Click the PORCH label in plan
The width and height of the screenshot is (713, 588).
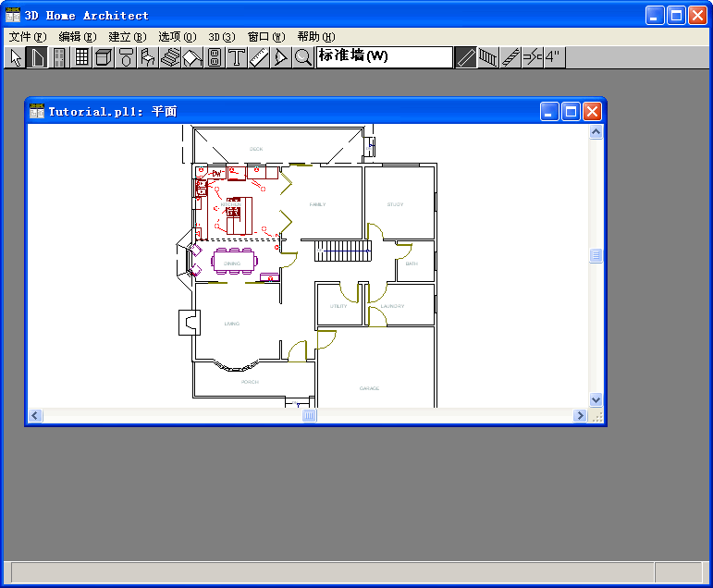pos(250,382)
